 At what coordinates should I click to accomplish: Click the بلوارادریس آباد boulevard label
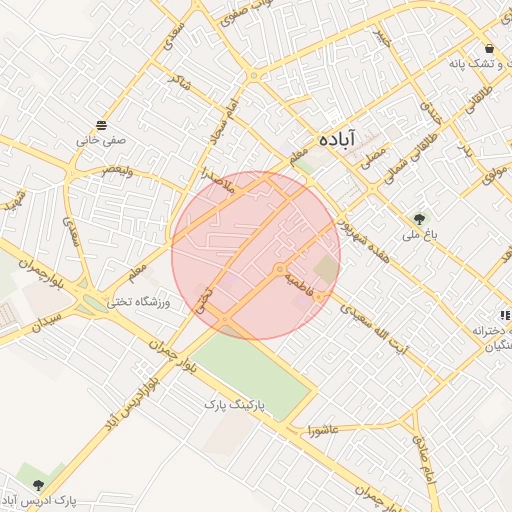pos(133,404)
